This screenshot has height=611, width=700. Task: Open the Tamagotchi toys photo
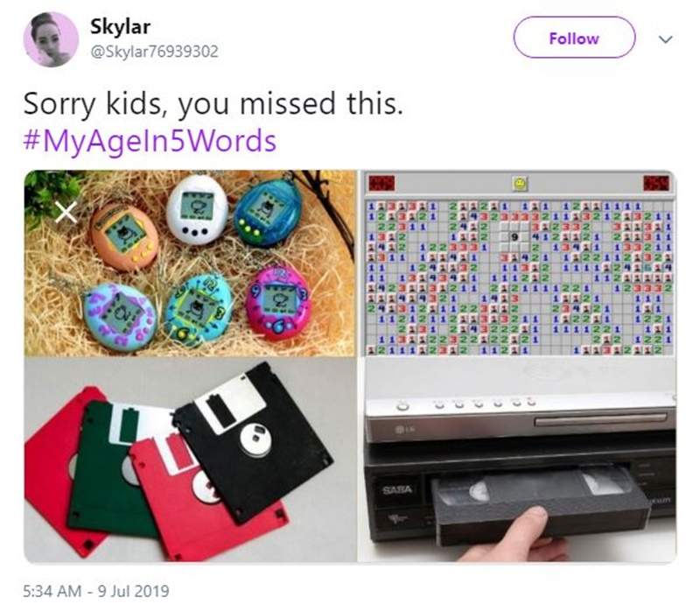(190, 263)
